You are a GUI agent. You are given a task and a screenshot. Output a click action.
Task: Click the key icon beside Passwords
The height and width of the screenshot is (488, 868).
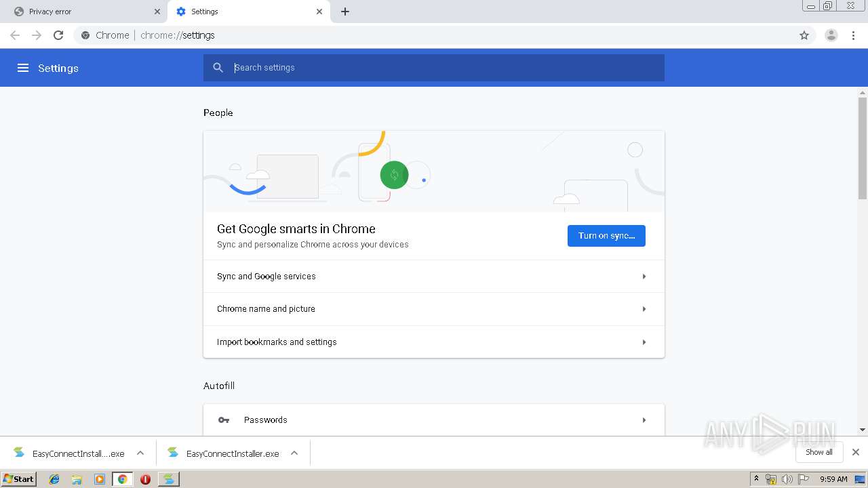(x=224, y=420)
